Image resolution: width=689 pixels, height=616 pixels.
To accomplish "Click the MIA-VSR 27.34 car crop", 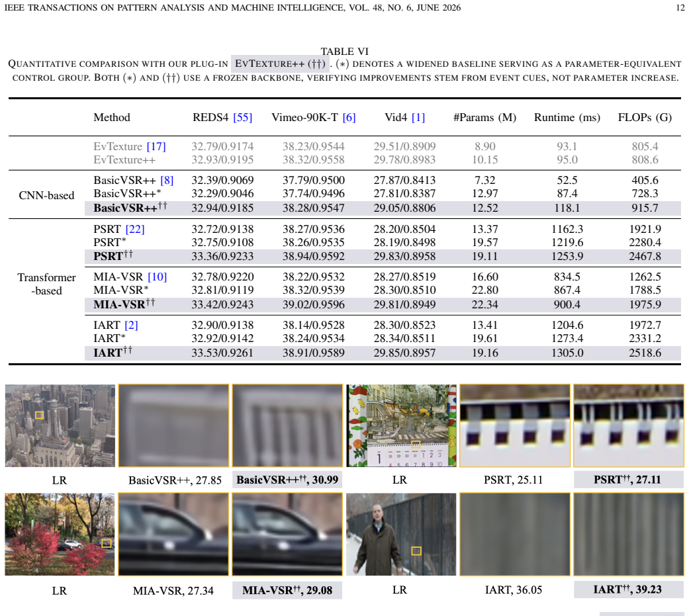I will pos(173,534).
